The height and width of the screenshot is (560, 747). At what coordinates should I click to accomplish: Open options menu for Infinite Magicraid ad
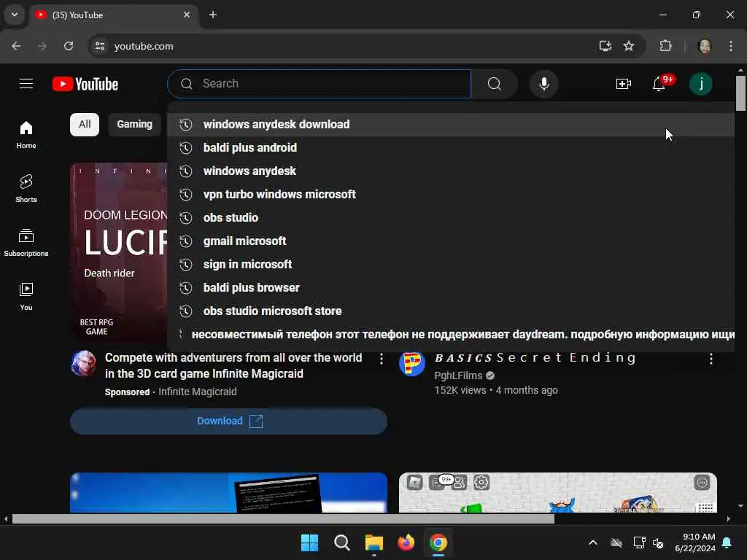[x=381, y=359]
